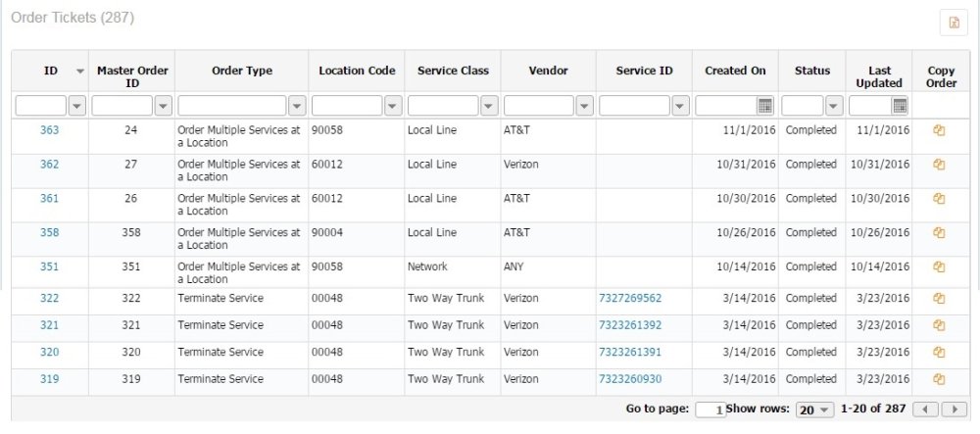Open the ID filter dropdown
Image resolution: width=980 pixels, height=434 pixels.
pyautogui.click(x=76, y=106)
